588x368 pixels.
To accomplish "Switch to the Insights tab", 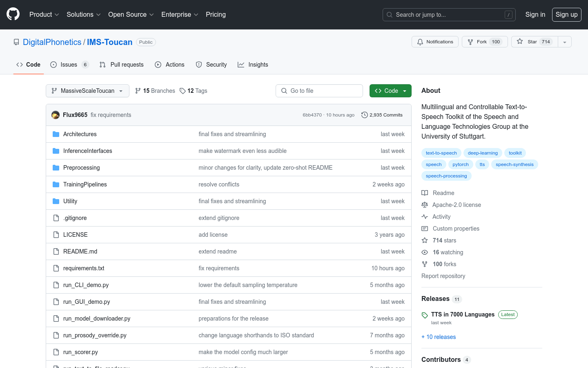I will (253, 65).
